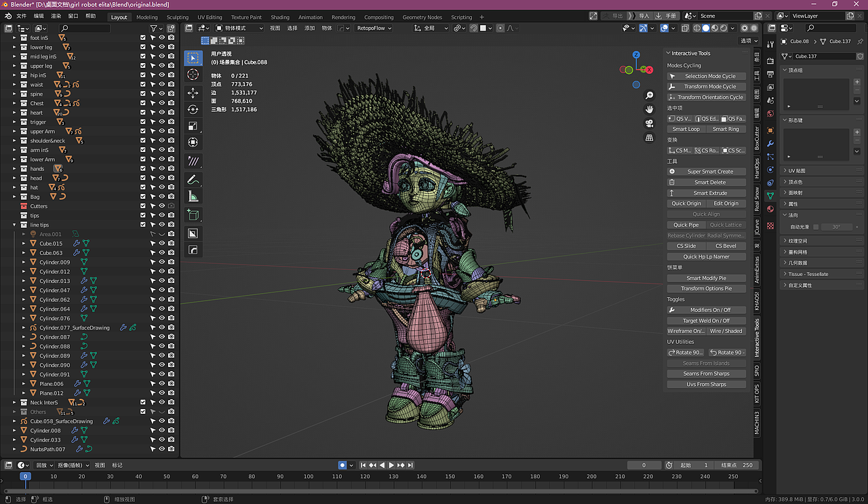Uncheck the waist collection checkbox
Image resolution: width=868 pixels, height=504 pixels.
(142, 85)
